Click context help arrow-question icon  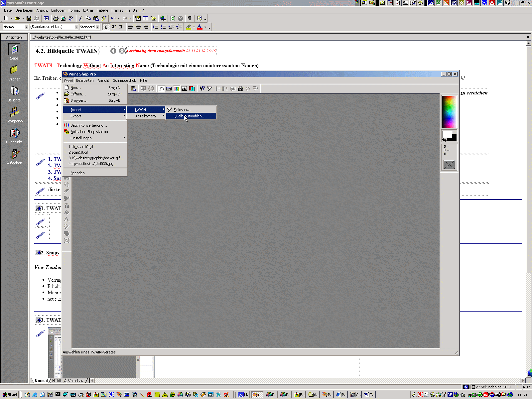(x=202, y=88)
